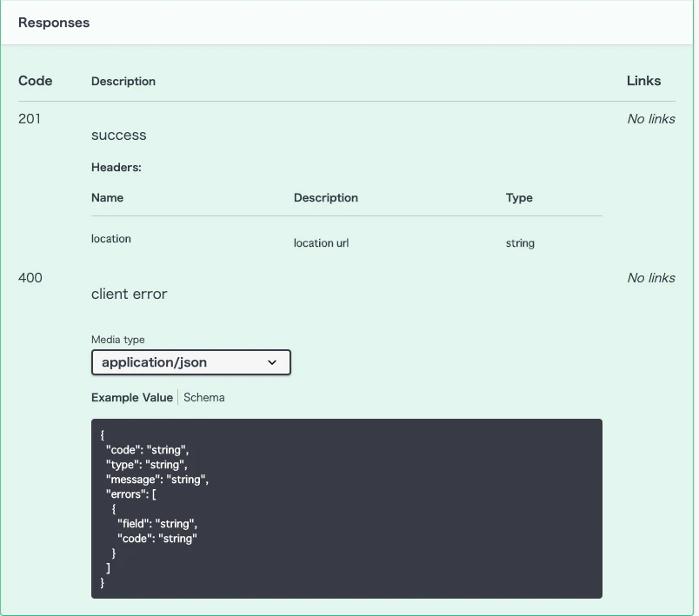Click the Code column header
This screenshot has width=699, height=616.
[36, 81]
